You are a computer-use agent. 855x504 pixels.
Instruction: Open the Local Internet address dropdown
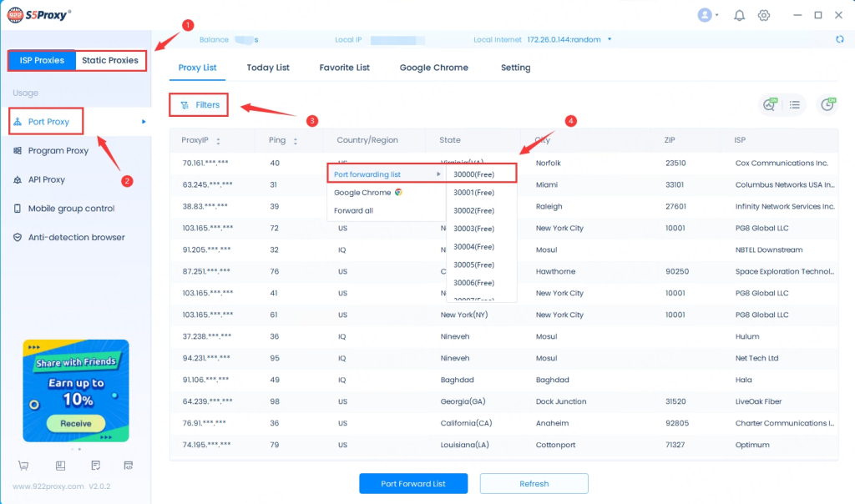pos(610,39)
